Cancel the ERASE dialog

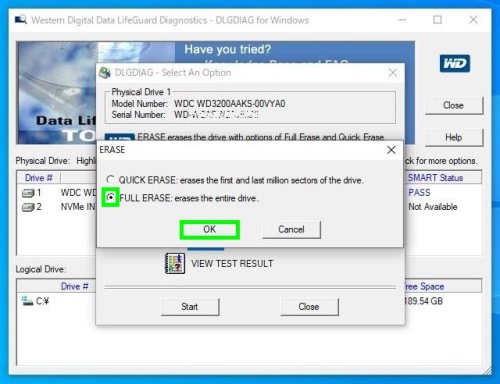pyautogui.click(x=291, y=230)
